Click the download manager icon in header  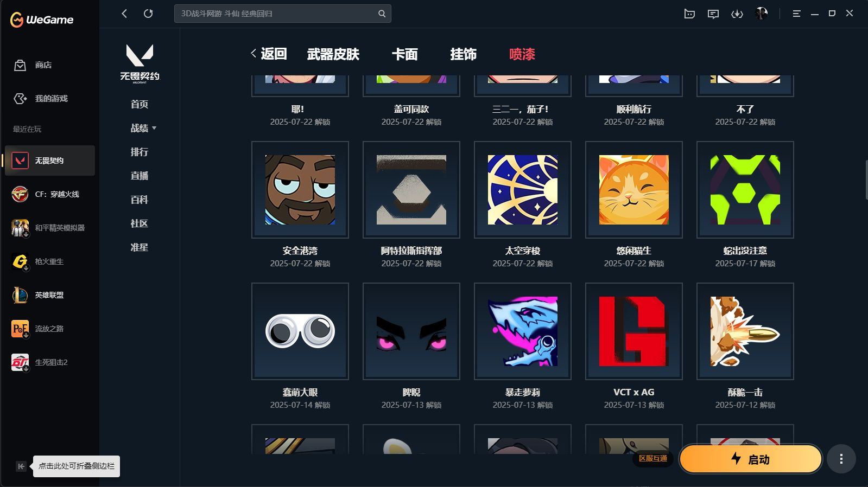pyautogui.click(x=737, y=14)
